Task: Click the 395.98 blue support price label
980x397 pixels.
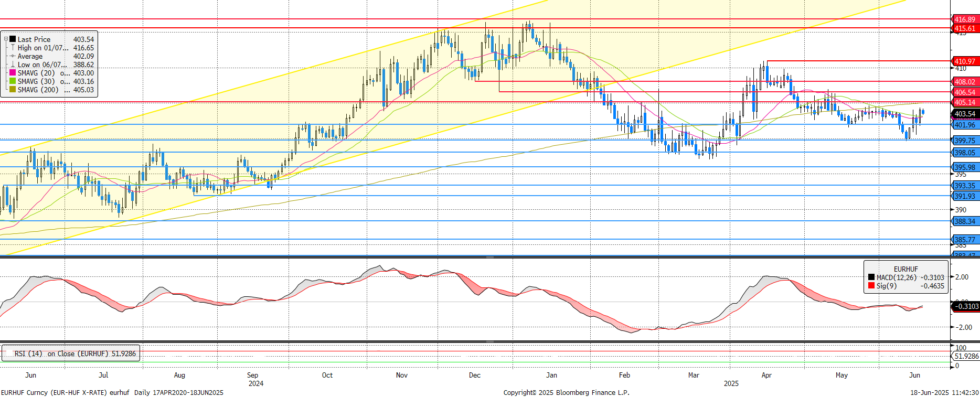Action: [965, 167]
